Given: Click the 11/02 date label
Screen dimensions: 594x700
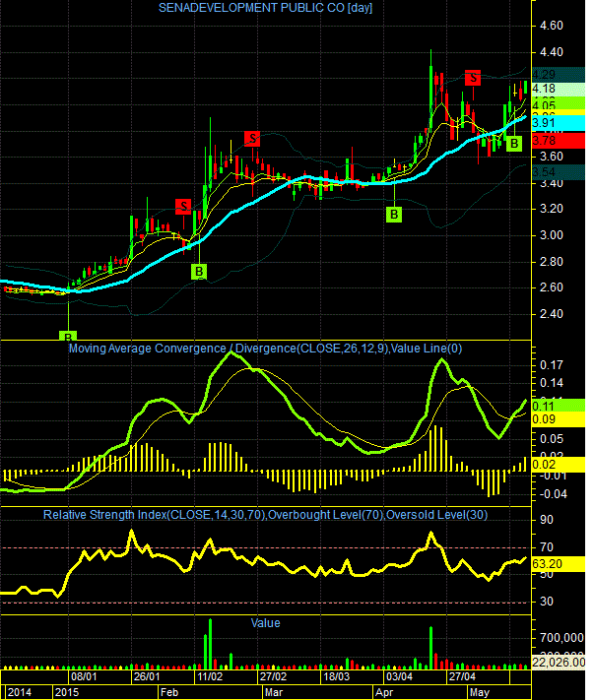Looking at the screenshot, I should tap(210, 676).
